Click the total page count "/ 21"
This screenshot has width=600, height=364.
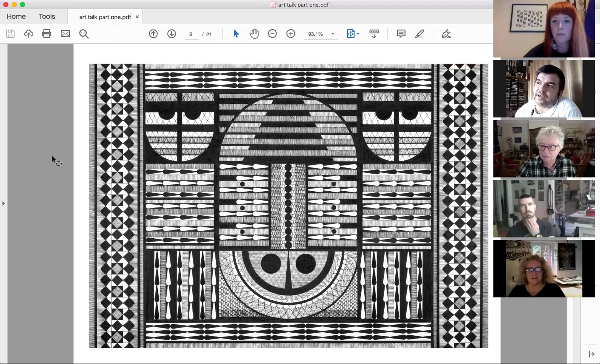(x=207, y=34)
